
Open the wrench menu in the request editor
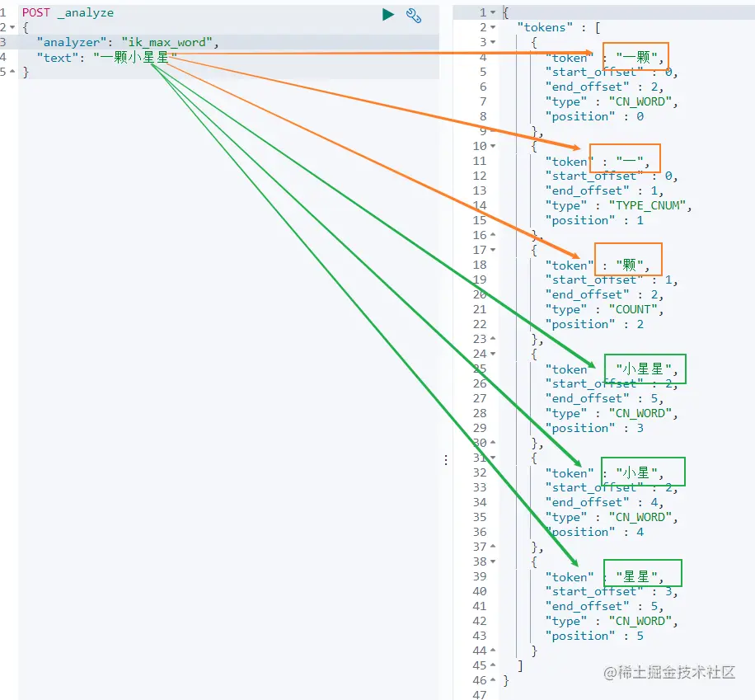click(414, 16)
